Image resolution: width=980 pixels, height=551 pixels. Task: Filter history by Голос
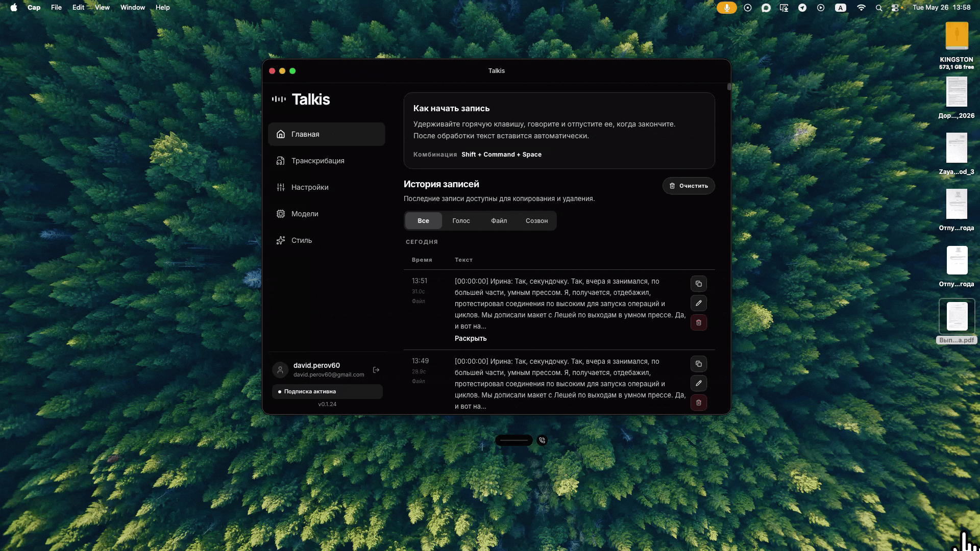point(461,221)
